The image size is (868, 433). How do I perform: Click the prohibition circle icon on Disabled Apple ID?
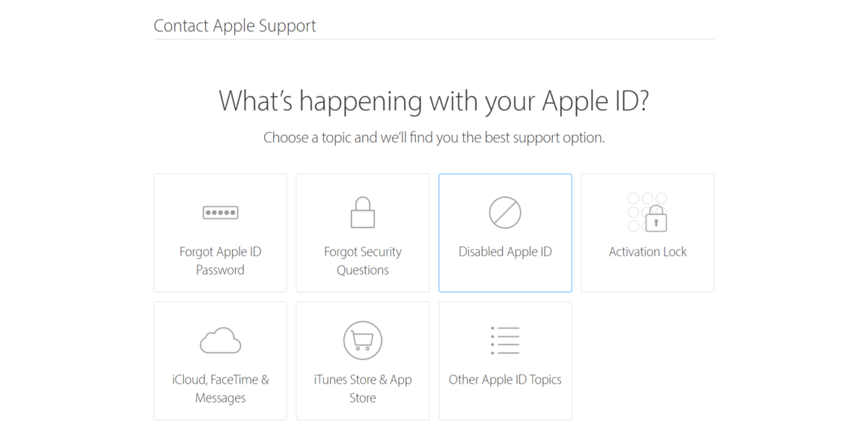click(x=505, y=212)
